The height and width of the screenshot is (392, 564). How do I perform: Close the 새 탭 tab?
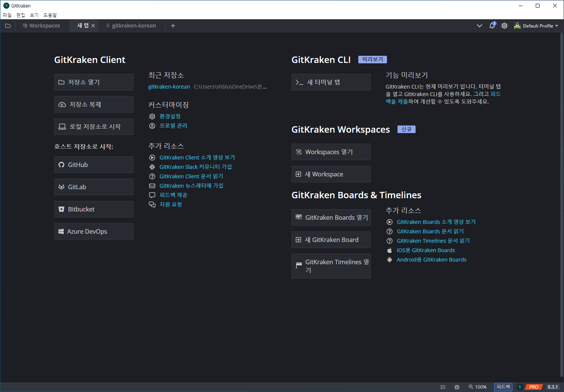point(93,26)
